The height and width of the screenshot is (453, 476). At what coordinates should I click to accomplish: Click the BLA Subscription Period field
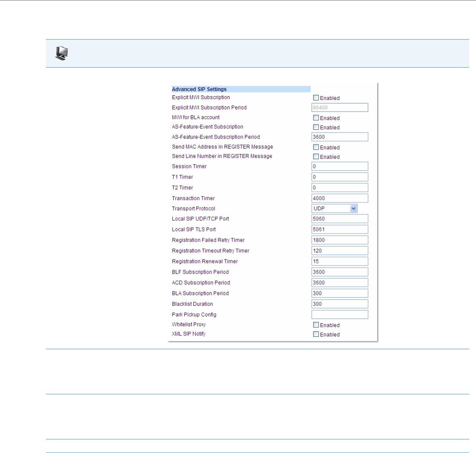[340, 293]
